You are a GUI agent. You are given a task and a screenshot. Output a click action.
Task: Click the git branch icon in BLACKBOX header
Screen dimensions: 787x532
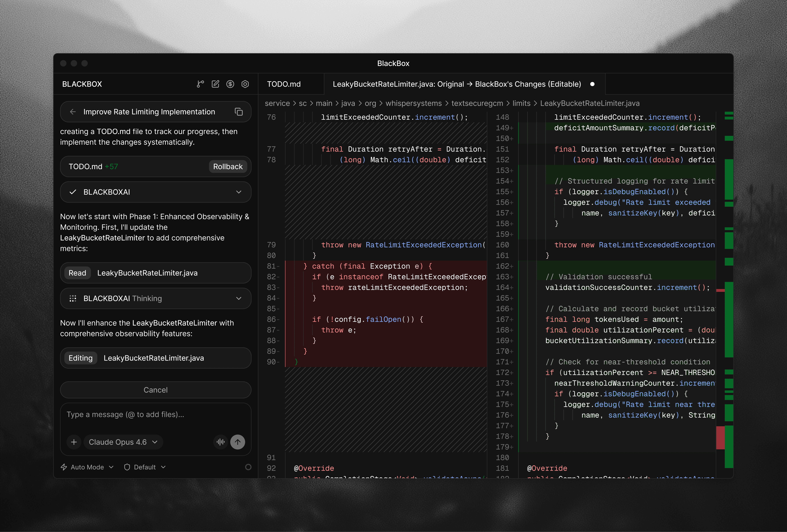pos(200,84)
